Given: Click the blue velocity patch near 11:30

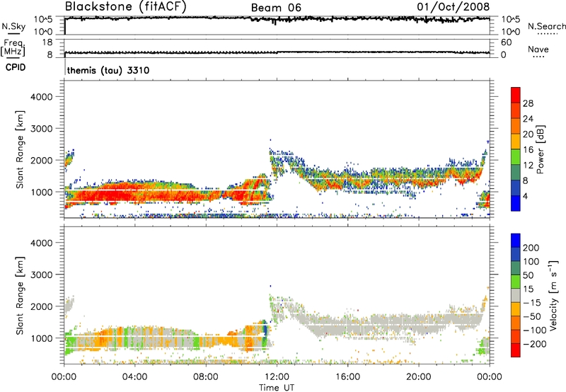Looking at the screenshot, I should point(266,329).
